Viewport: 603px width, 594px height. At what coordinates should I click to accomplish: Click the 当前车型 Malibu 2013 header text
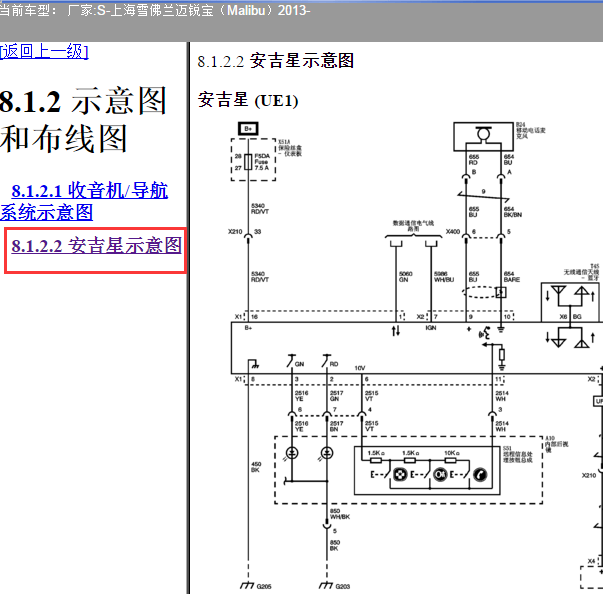(155, 10)
